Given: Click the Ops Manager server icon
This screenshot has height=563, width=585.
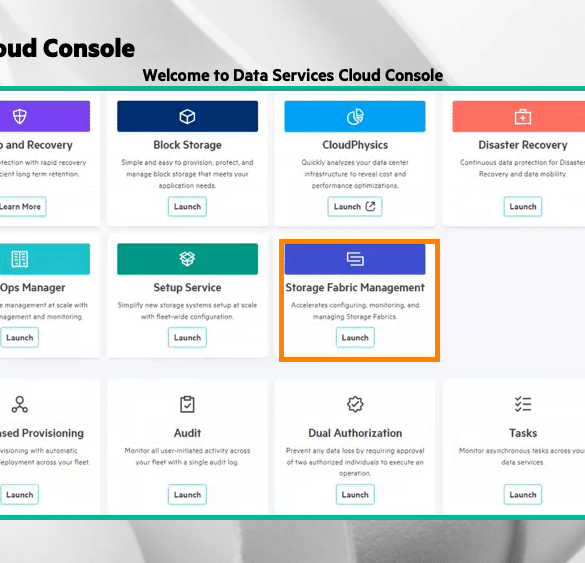Looking at the screenshot, I should 19,259.
